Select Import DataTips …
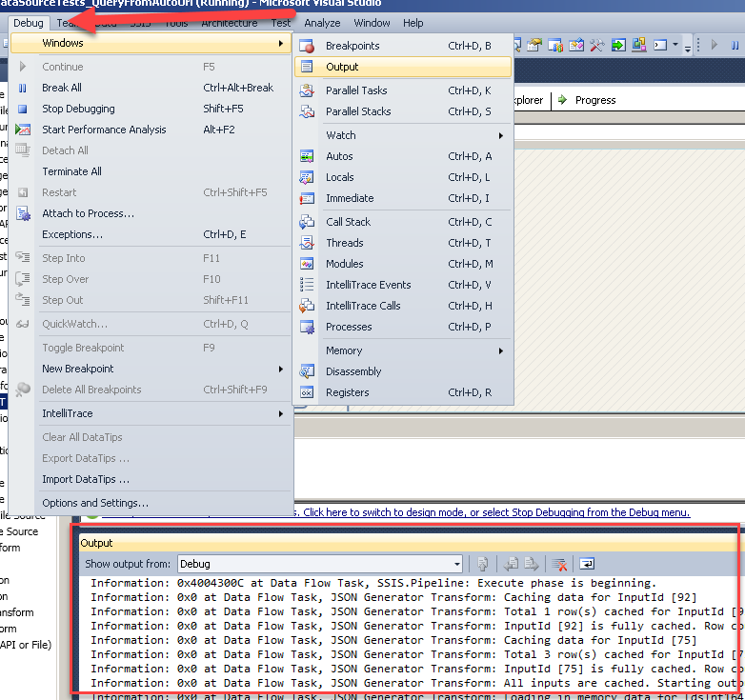This screenshot has height=700, width=745. click(x=151, y=480)
